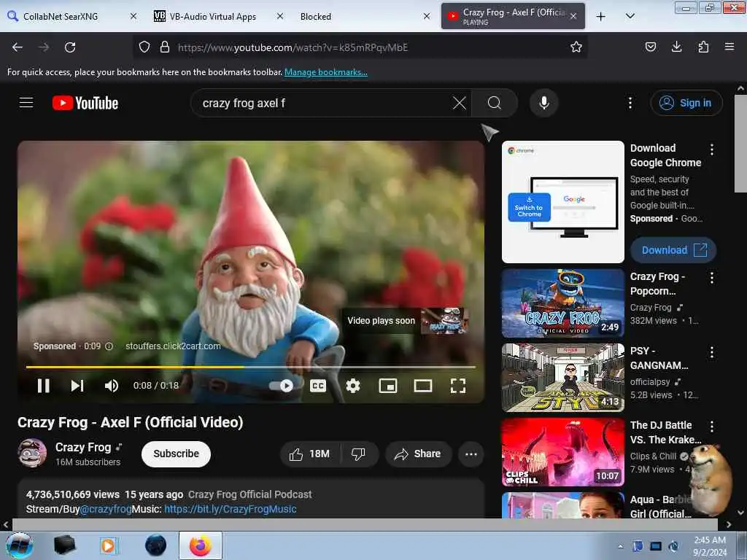Click the site security padlock icon
This screenshot has height=560, width=747.
coord(165,47)
